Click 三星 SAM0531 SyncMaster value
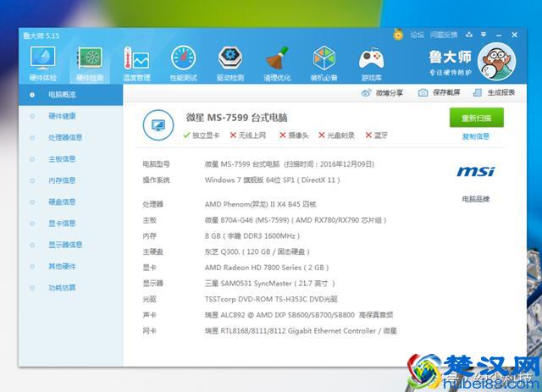 pyautogui.click(x=269, y=284)
